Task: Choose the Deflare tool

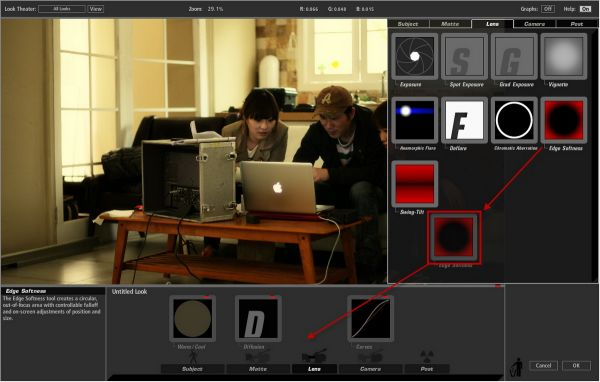Action: pos(464,120)
